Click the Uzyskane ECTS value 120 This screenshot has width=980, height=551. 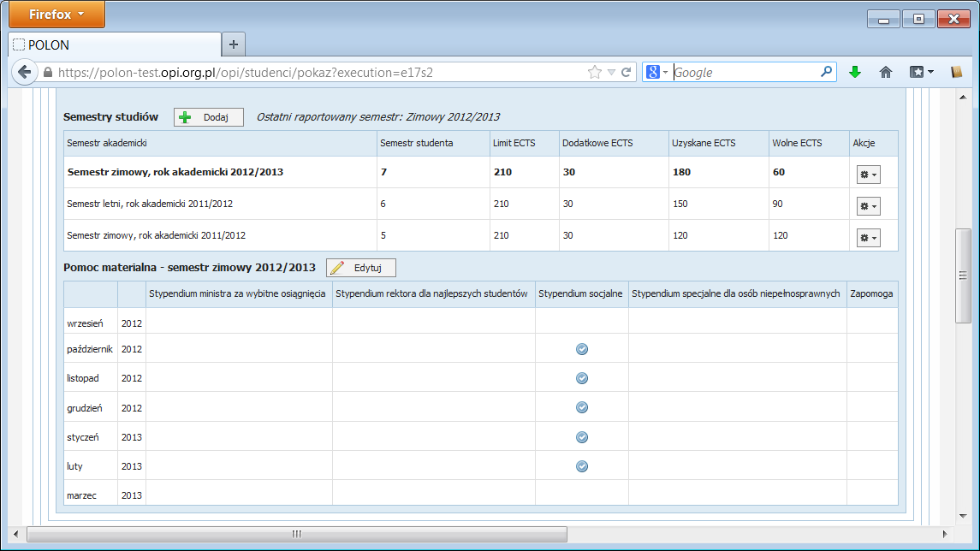(680, 235)
